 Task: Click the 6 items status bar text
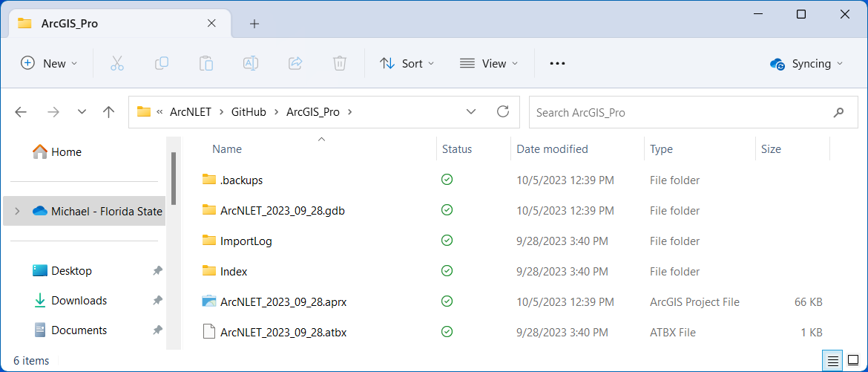(x=32, y=361)
